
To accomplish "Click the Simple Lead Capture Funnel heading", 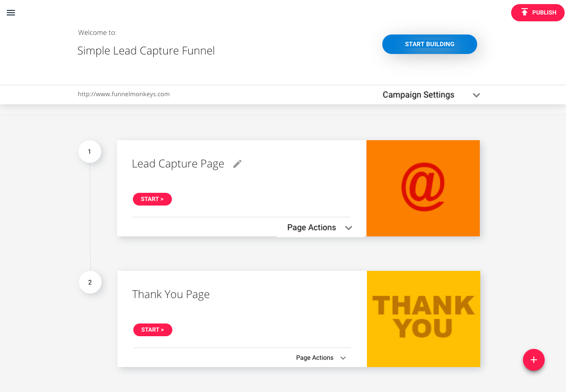I will (x=146, y=51).
